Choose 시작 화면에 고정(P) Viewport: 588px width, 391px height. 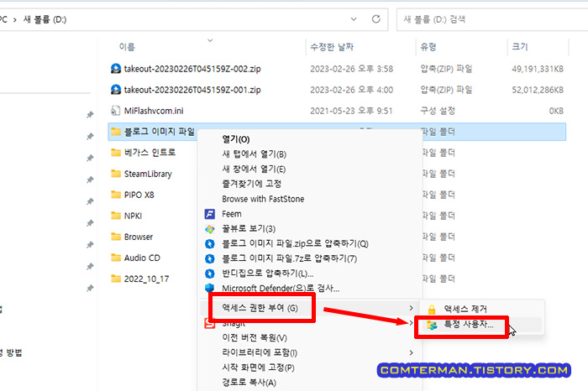(x=258, y=368)
